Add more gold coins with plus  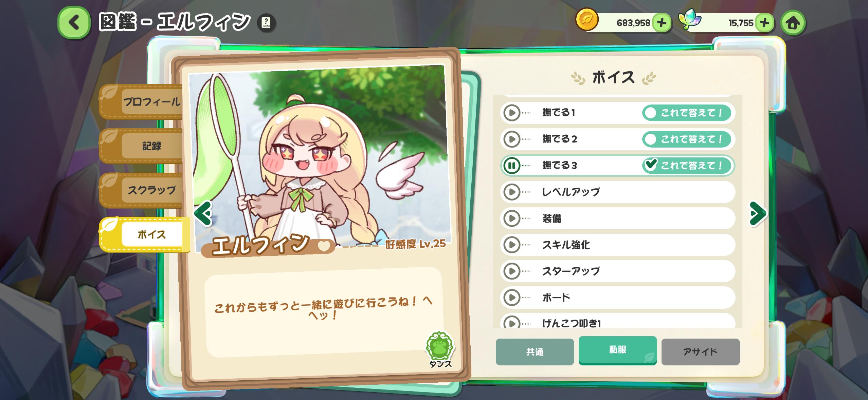tap(661, 23)
